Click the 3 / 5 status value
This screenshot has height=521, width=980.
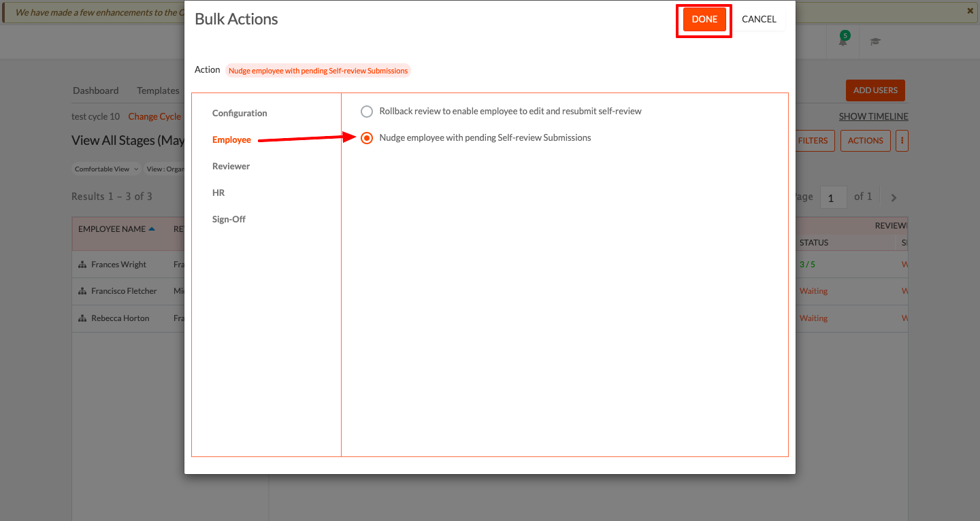[807, 265]
